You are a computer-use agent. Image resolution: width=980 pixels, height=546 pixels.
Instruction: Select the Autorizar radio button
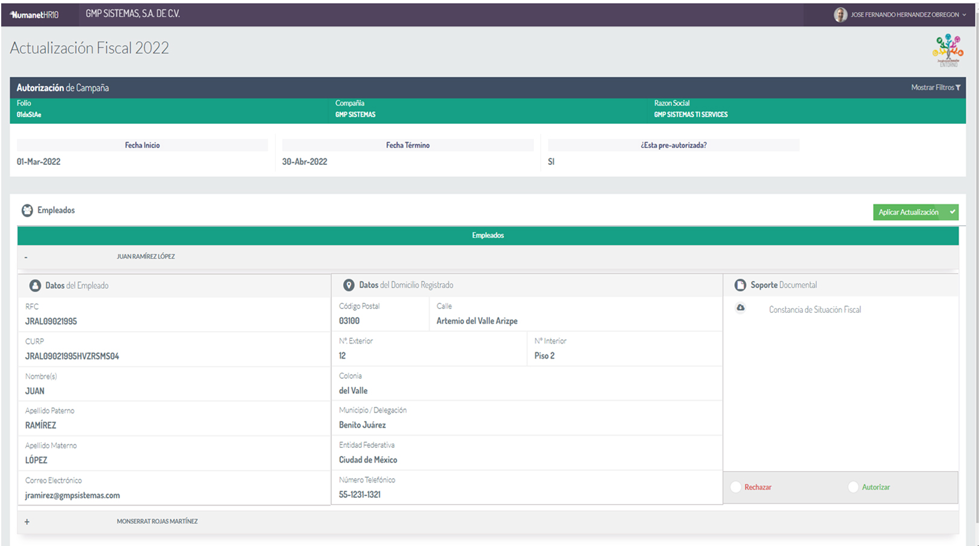[x=853, y=487]
